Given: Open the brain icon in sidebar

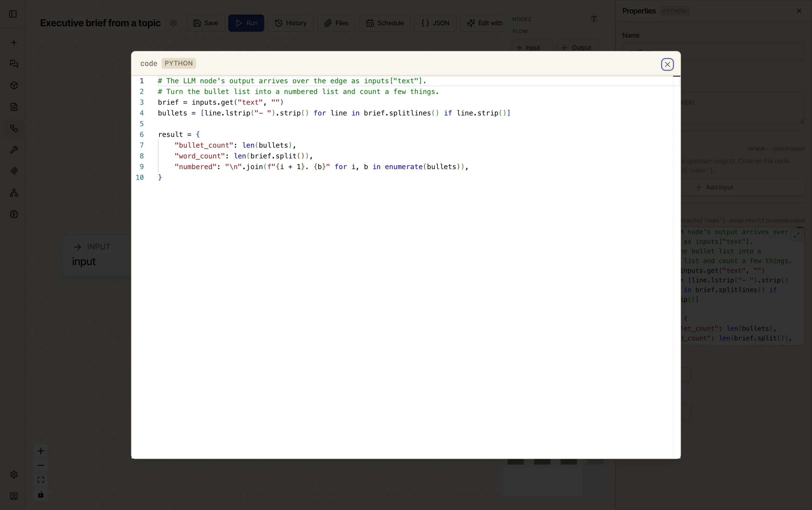Looking at the screenshot, I should pos(14,214).
